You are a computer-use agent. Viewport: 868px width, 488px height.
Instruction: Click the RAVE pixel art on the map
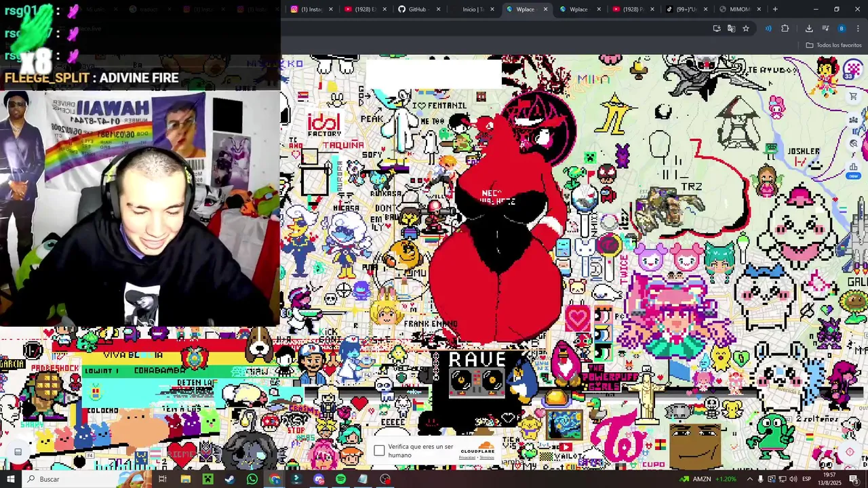tap(477, 373)
